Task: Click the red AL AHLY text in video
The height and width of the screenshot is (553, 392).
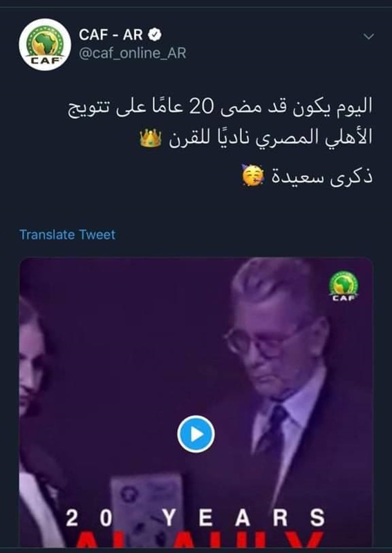Action: [x=199, y=540]
